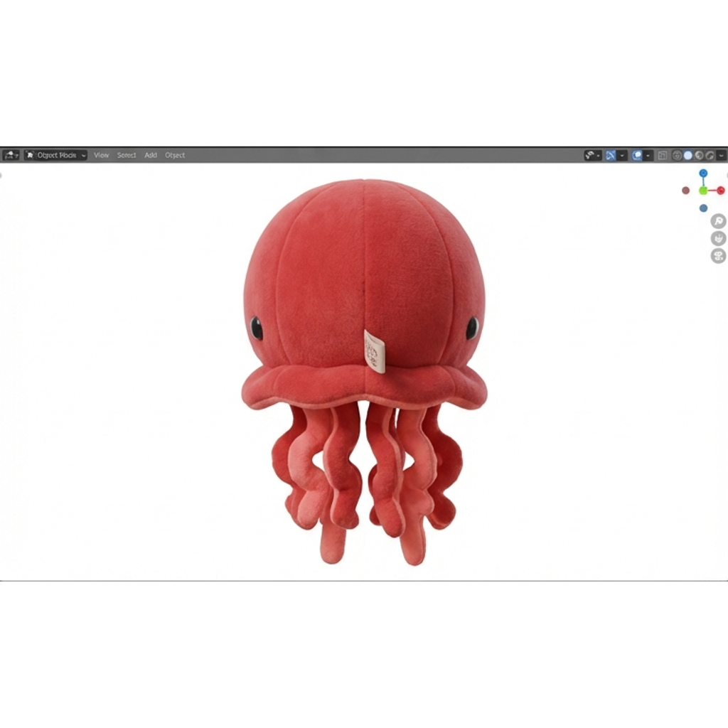This screenshot has height=728, width=728.
Task: Expand the gizmo options dropdown arrow
Action: coord(622,156)
